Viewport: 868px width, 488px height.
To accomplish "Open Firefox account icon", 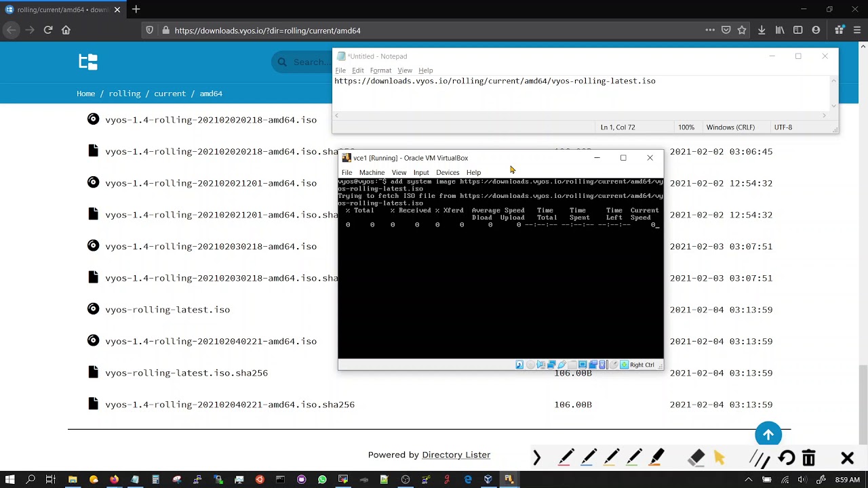I will click(816, 30).
